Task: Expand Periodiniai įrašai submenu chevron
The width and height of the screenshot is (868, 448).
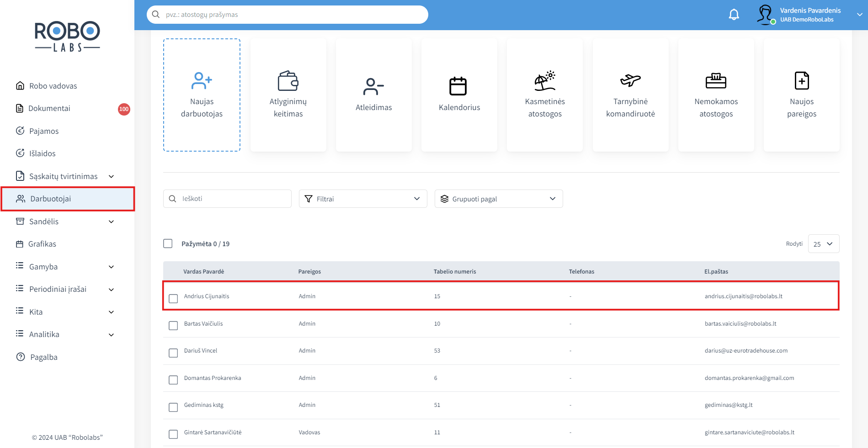Action: tap(111, 290)
